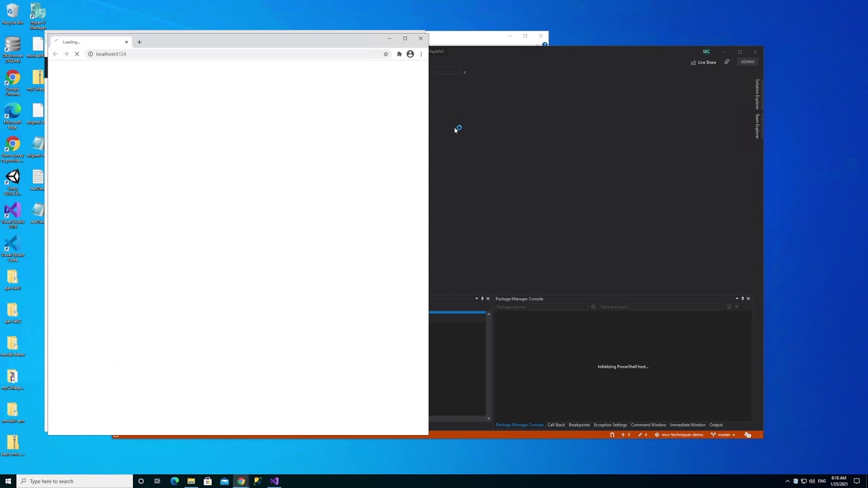The image size is (868, 488).
Task: Open the Default project dropdown
Action: (x=675, y=307)
